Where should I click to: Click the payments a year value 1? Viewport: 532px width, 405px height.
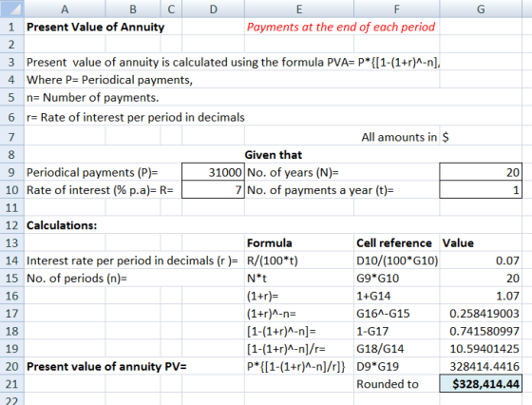pyautogui.click(x=481, y=190)
